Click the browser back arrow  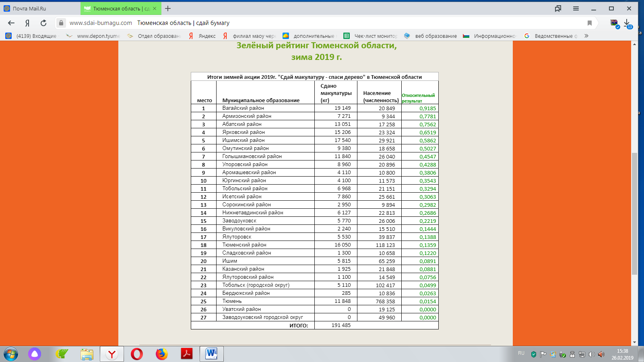[11, 23]
